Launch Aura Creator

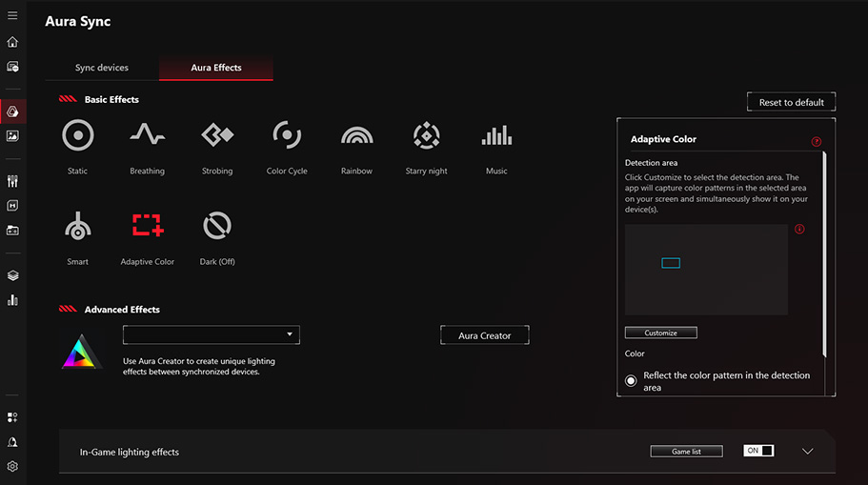tap(484, 335)
